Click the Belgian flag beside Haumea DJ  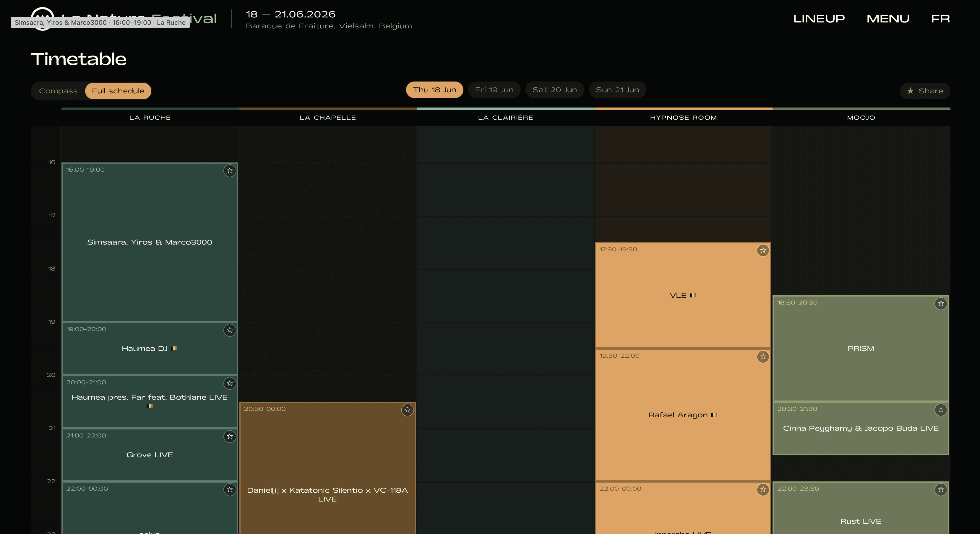click(174, 349)
